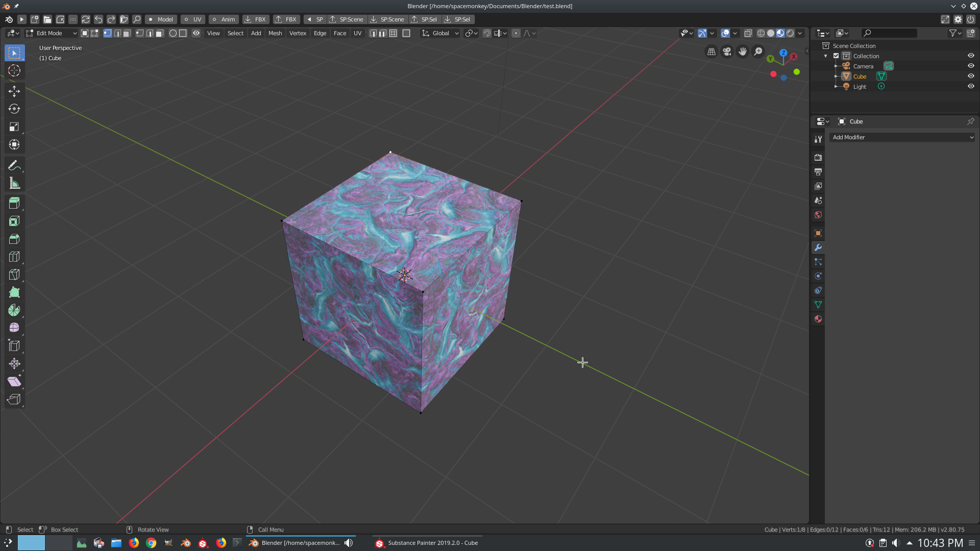Switch to Wireframe viewport shading
Screen dimensions: 980x551
[761, 33]
